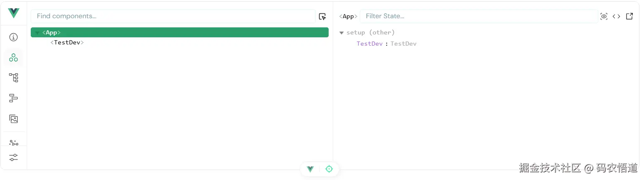The width and height of the screenshot is (644, 180).
Task: Activate select component in page picker
Action: point(322,17)
